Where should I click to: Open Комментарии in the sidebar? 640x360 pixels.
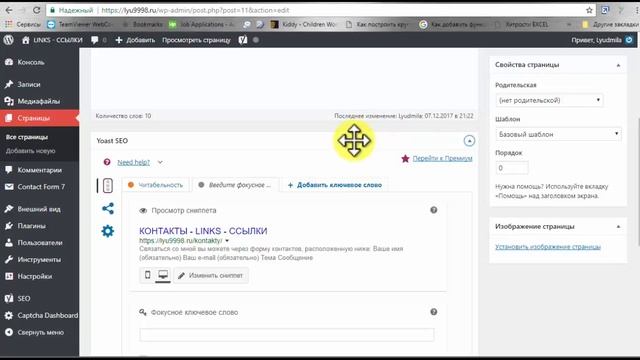pyautogui.click(x=40, y=170)
